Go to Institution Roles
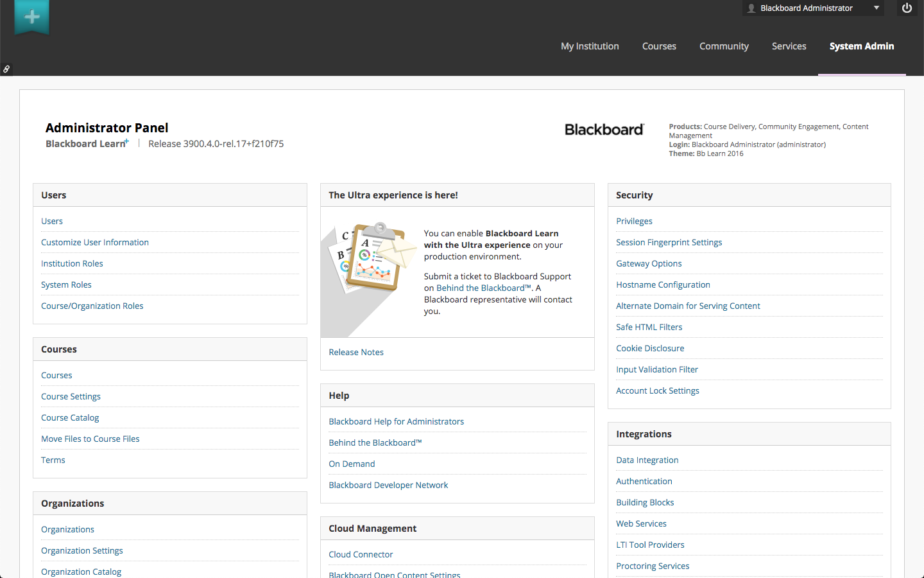924x578 pixels. coord(72,263)
